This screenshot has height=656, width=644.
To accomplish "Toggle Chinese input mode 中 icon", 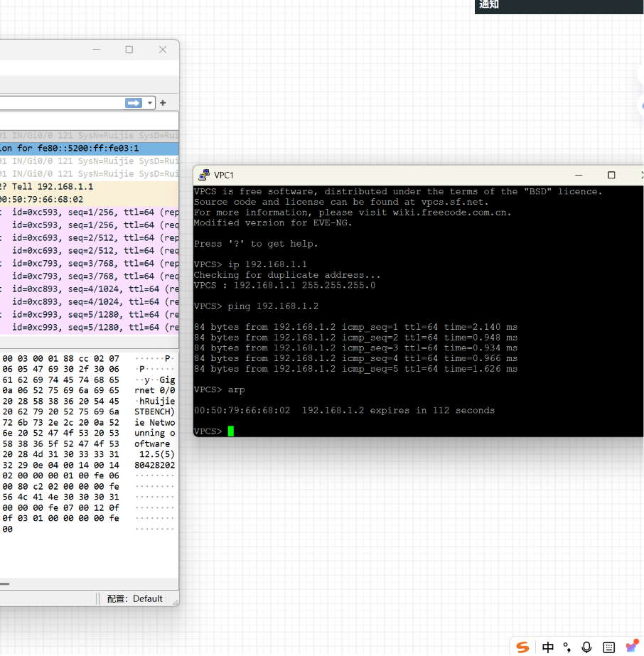I will point(548,647).
